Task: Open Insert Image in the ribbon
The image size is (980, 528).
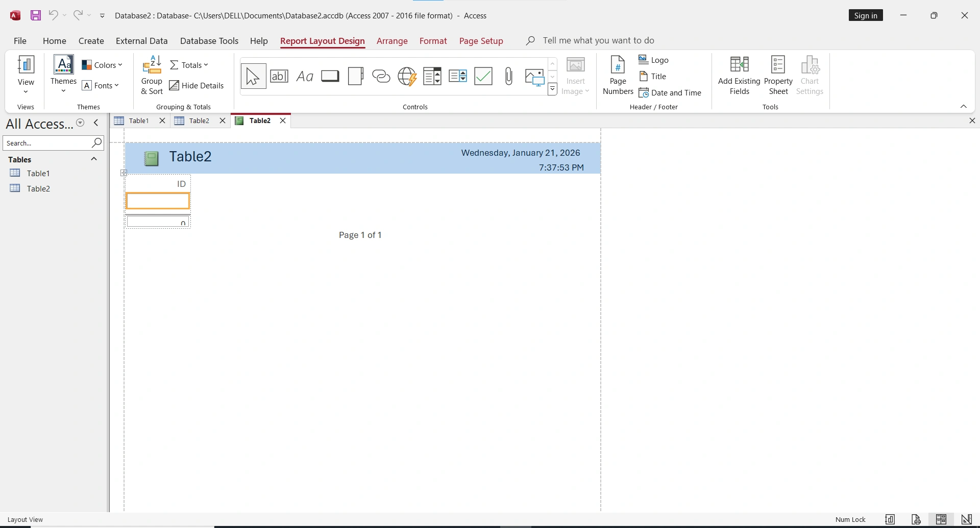Action: tap(576, 76)
